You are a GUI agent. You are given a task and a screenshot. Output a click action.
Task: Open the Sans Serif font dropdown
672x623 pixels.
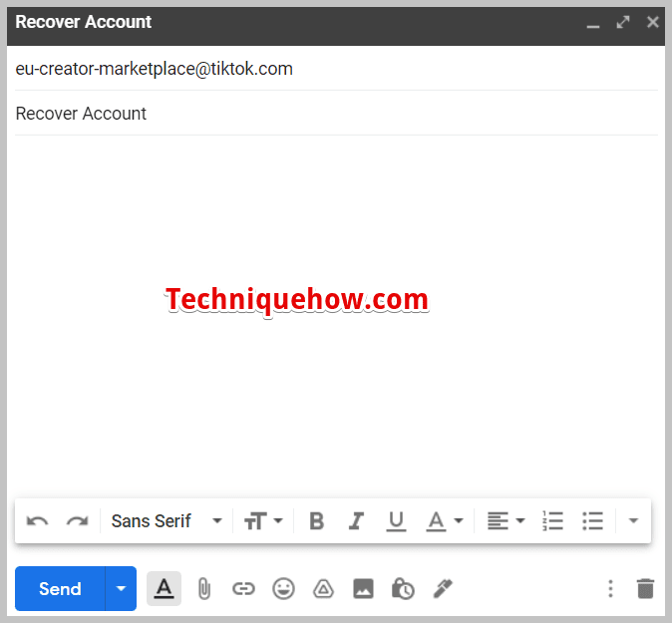[x=167, y=521]
